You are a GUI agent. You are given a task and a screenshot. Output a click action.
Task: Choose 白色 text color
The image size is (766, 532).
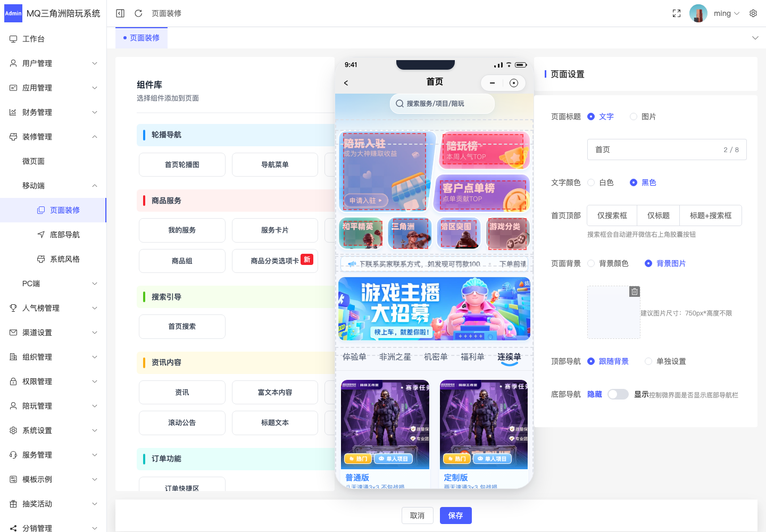(601, 182)
